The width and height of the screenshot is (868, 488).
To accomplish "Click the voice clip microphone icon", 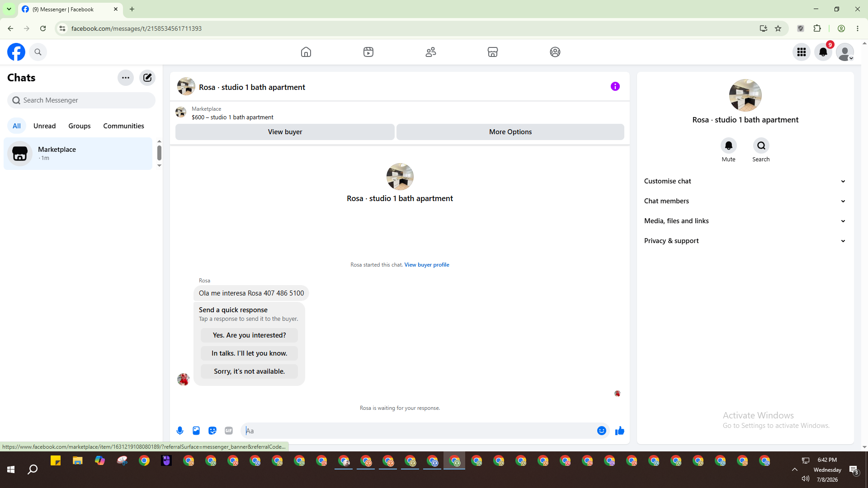I will [x=180, y=431].
